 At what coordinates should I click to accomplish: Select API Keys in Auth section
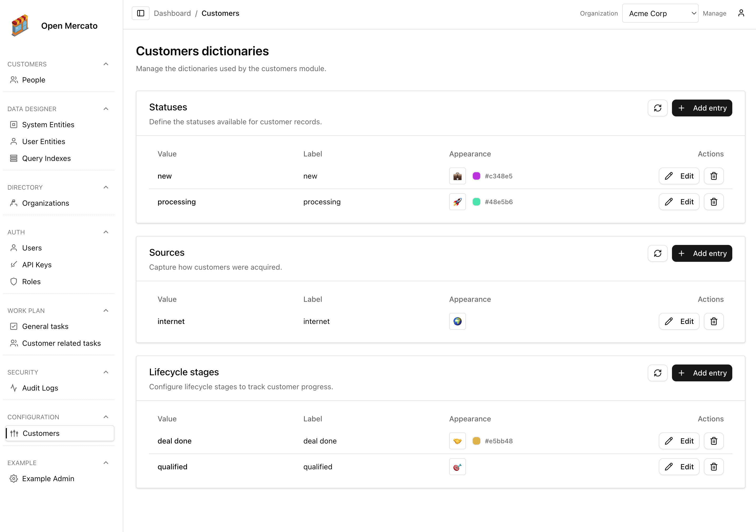click(37, 264)
